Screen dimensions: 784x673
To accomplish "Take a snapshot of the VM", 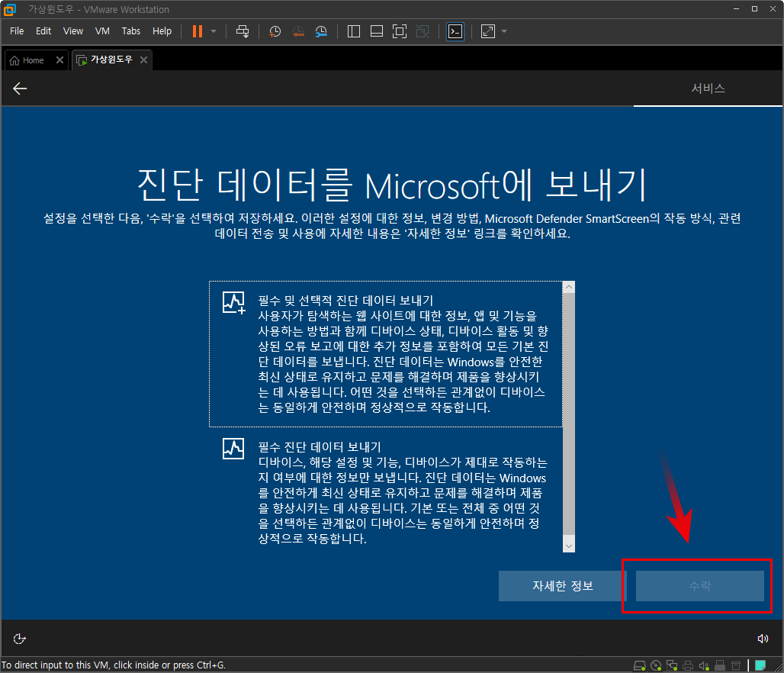I will (x=275, y=31).
